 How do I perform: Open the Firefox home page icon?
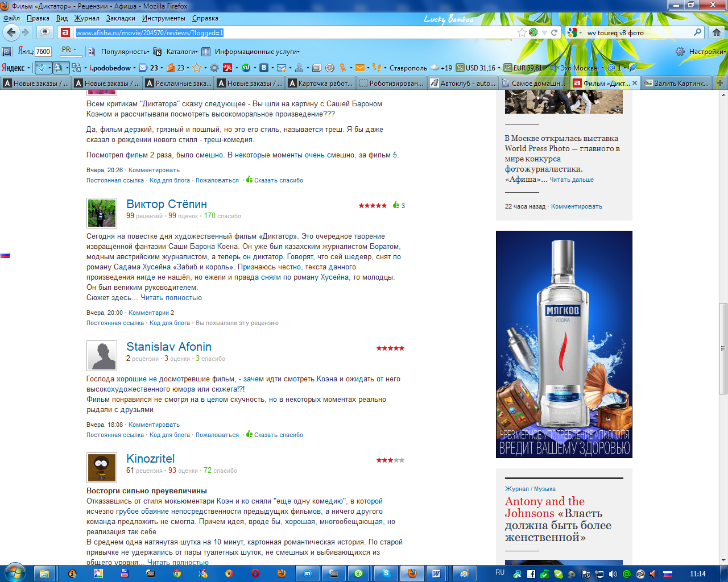point(717,32)
